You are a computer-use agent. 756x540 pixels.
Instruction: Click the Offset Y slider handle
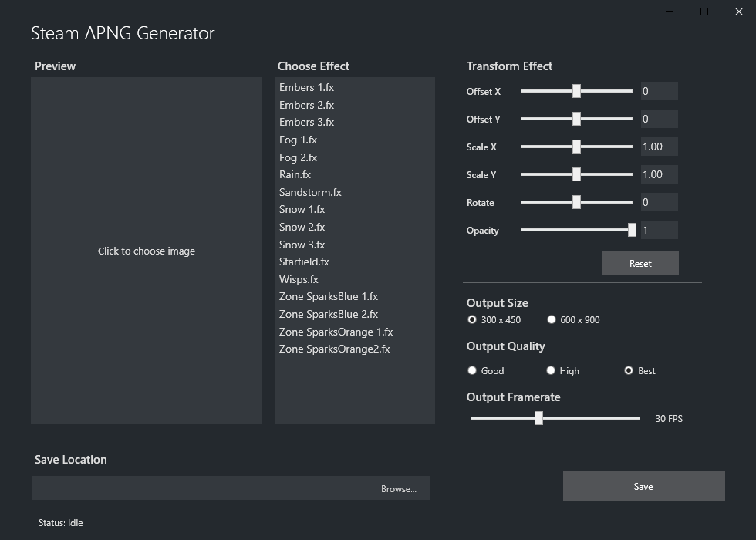pos(577,119)
